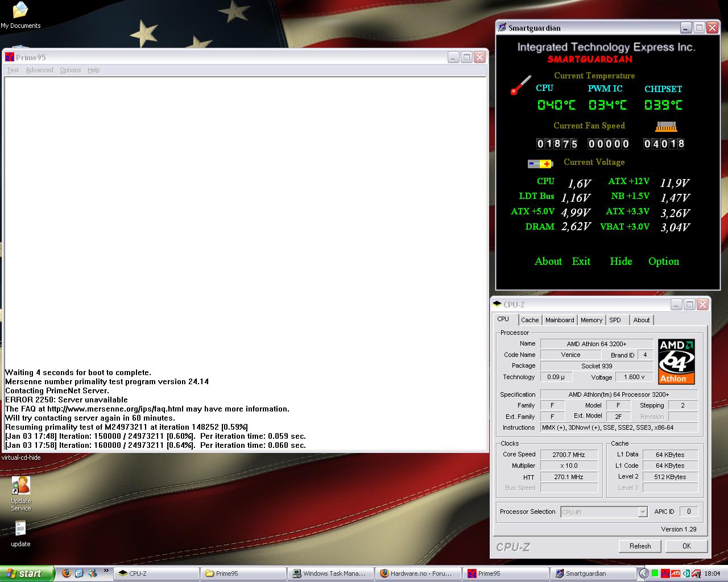Switch to the About tab in CPU-Z

pos(642,320)
